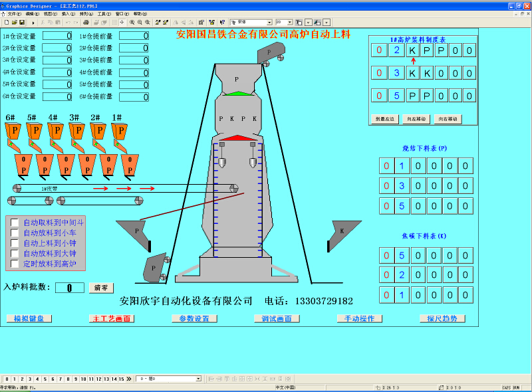Click the 6#仓提前量 value field
This screenshot has width=532, height=392.
tap(134, 96)
